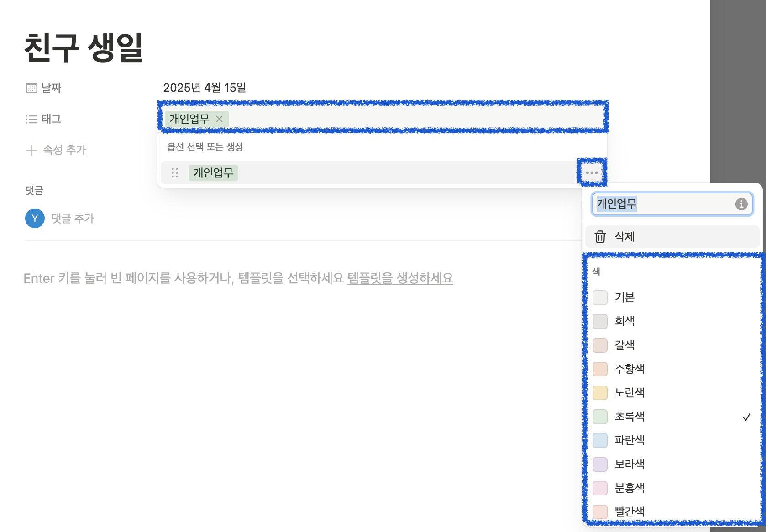Click the trash icon next to 삭제
Viewport: 766px width, 532px height.
pyautogui.click(x=599, y=237)
